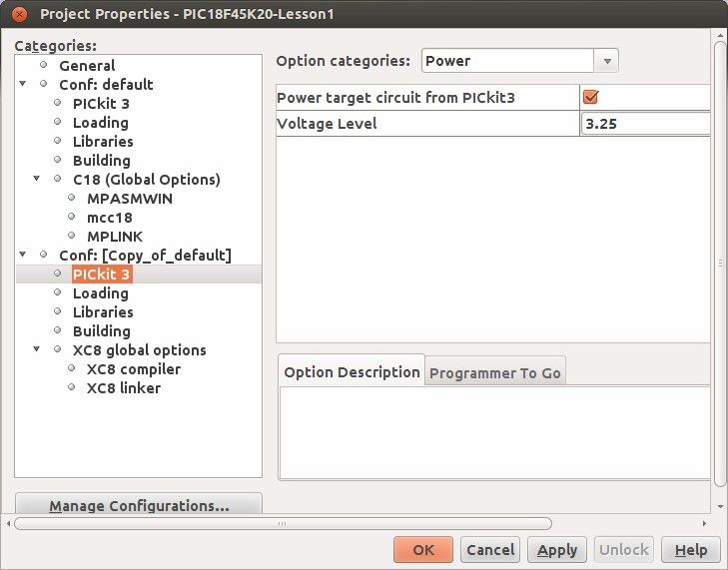
Task: Collapse the Conf: [Copy_of_default] node
Action: 22,255
